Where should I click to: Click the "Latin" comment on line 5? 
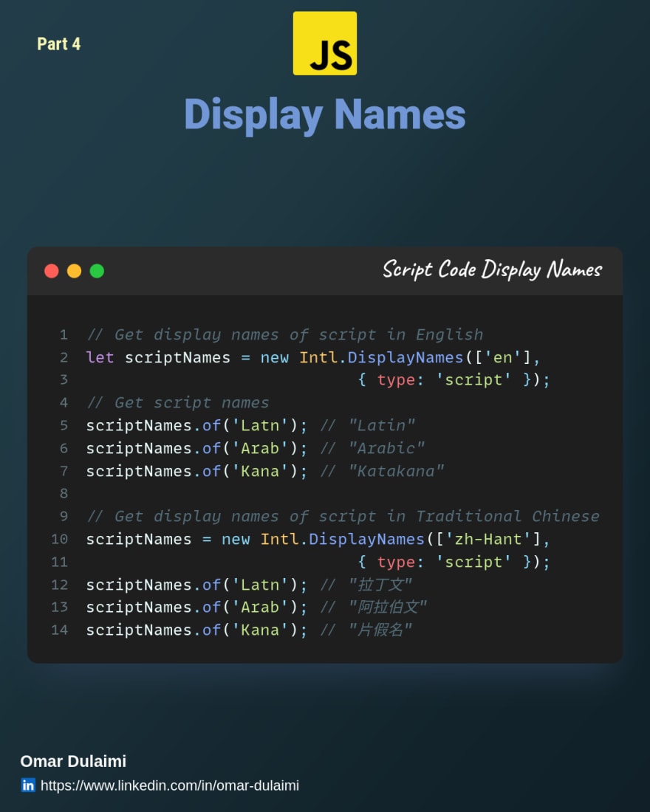click(x=368, y=425)
